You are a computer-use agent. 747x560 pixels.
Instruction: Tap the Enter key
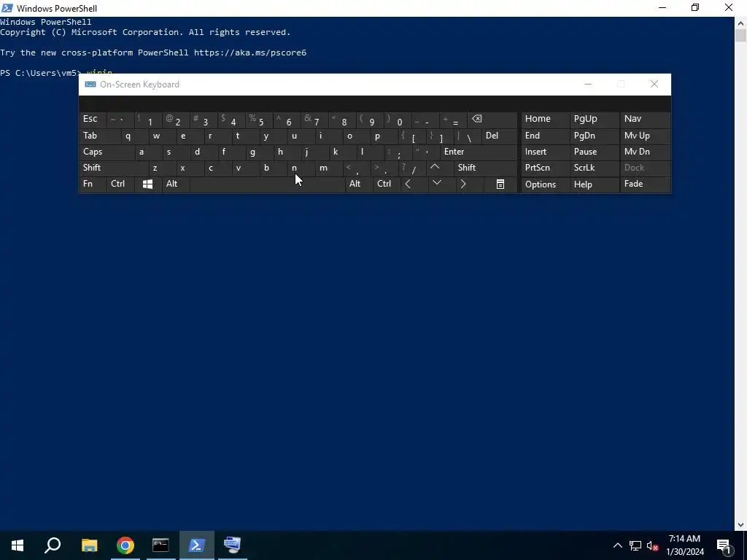479,152
